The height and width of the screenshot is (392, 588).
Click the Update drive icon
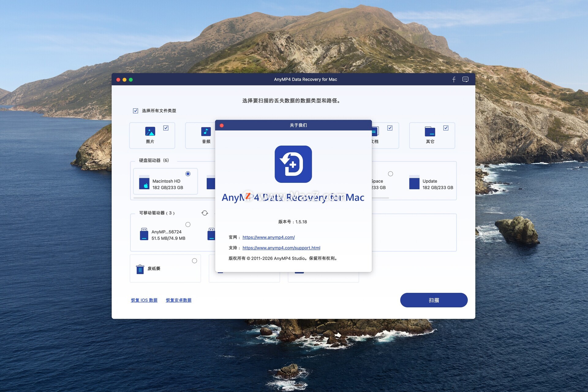(414, 183)
